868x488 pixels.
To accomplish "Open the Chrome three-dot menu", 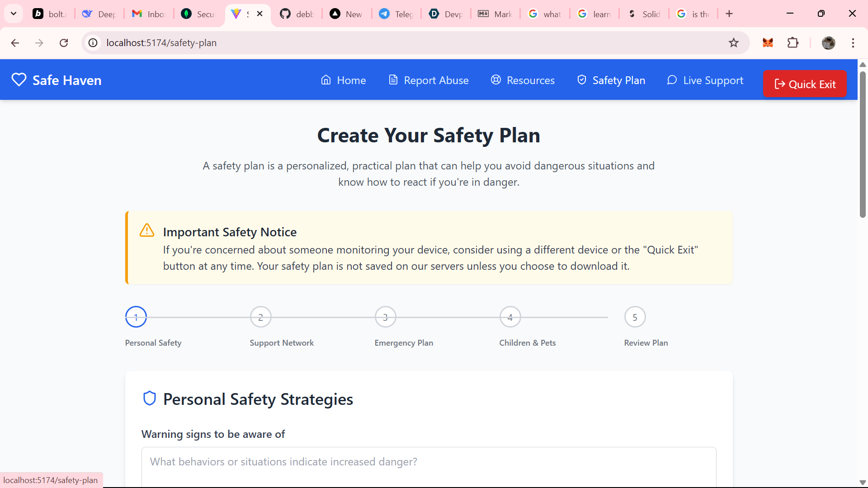I will tap(853, 43).
